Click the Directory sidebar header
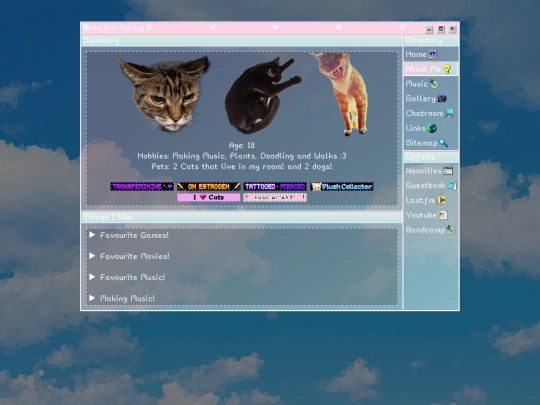Image resolution: width=540 pixels, height=405 pixels. pos(431,41)
